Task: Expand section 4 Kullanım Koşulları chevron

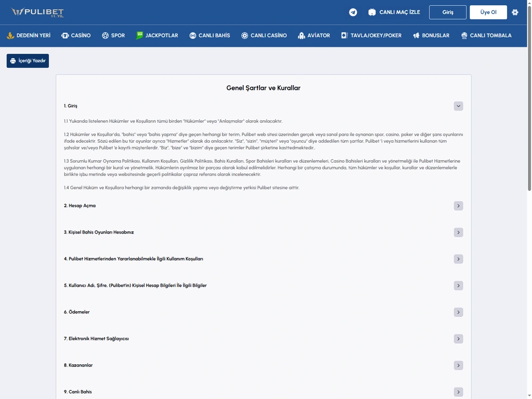Action: pos(459,259)
